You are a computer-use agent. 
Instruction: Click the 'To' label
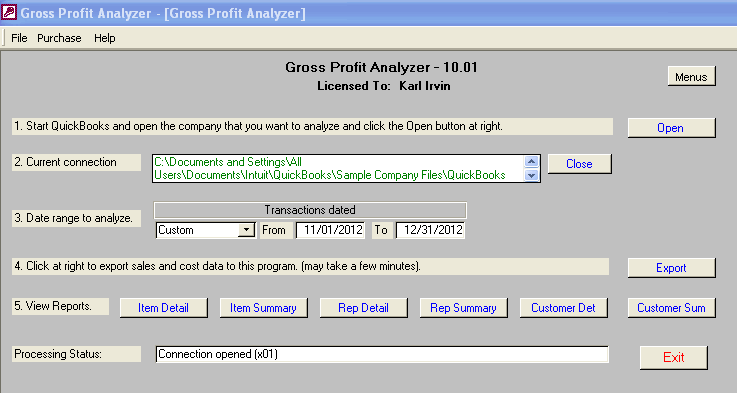[381, 230]
